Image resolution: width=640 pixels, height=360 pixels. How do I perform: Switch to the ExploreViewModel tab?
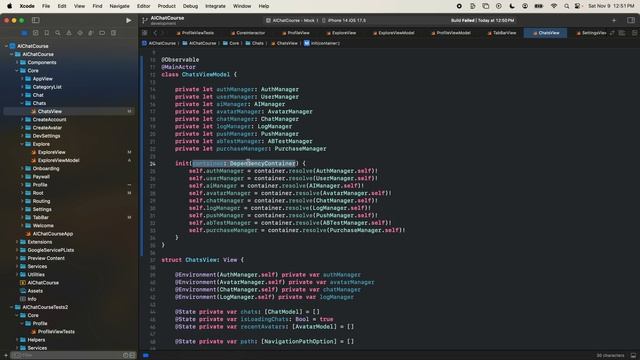pos(393,33)
